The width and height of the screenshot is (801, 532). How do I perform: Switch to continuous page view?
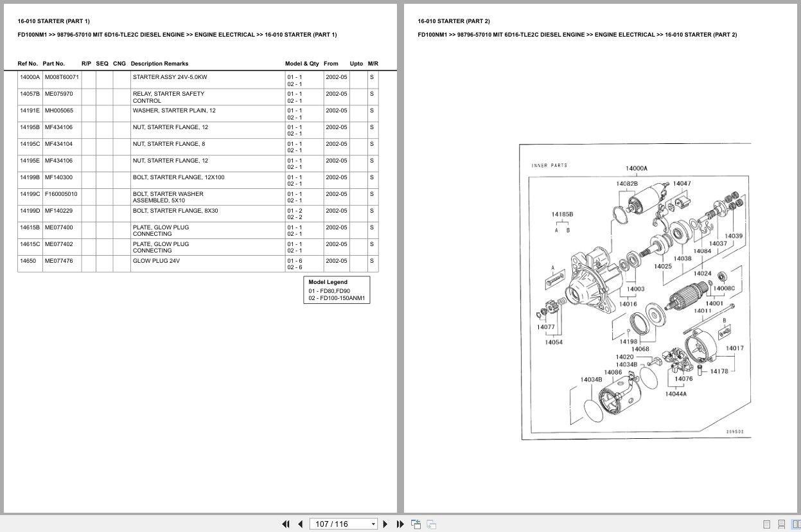pyautogui.click(x=782, y=524)
